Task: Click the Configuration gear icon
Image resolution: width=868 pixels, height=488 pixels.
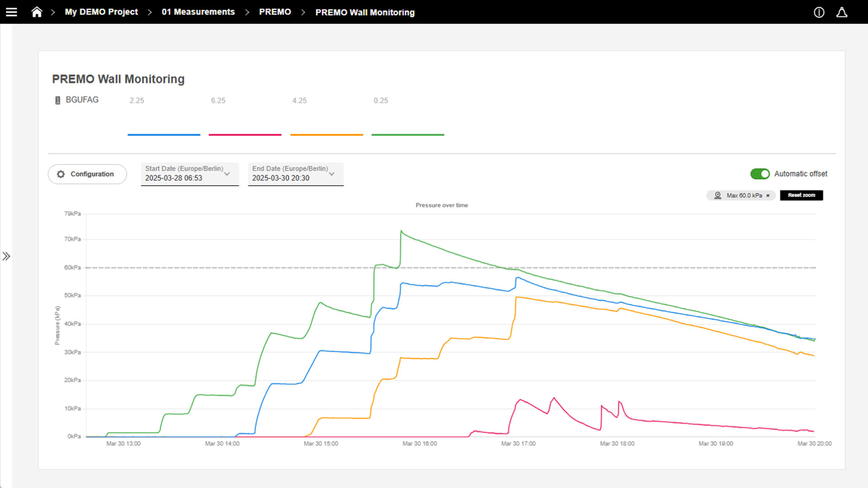Action: [x=61, y=174]
